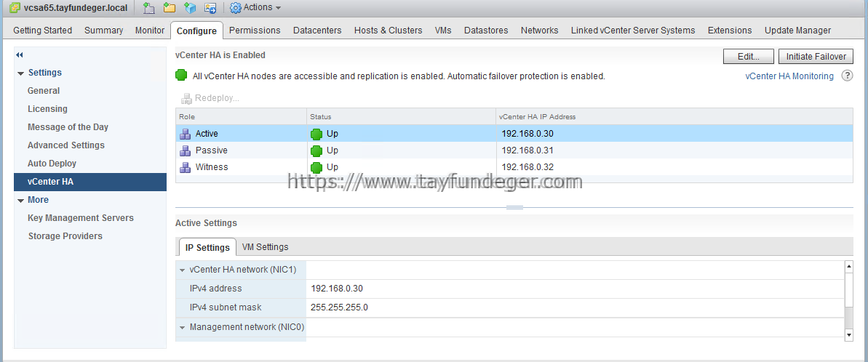
Task: Sort by the Status column header
Action: (x=402, y=116)
